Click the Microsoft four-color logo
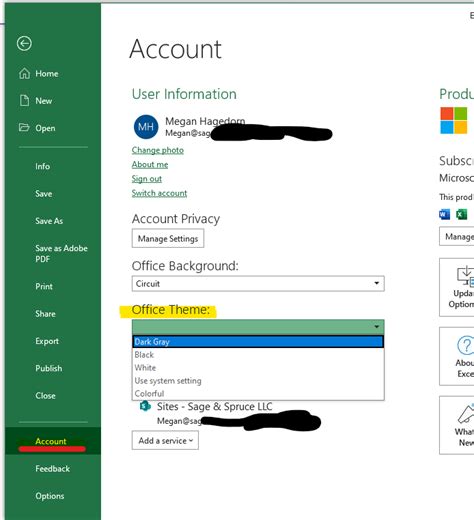 tap(454, 120)
